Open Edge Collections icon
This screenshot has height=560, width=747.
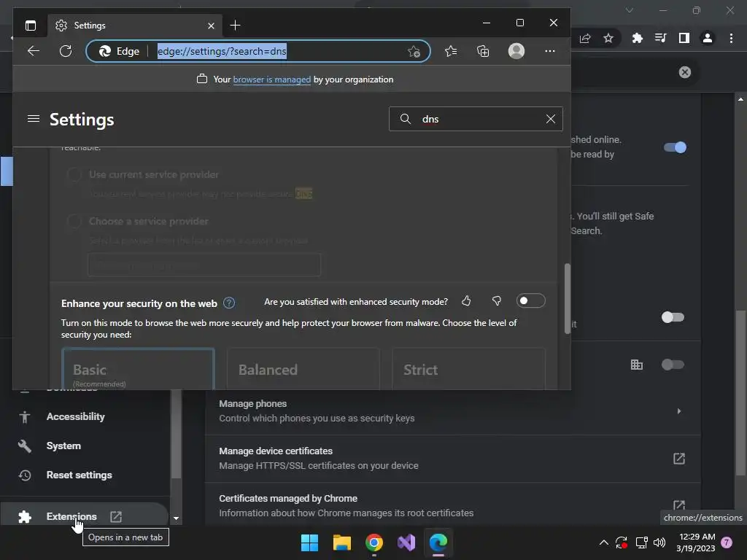(483, 51)
